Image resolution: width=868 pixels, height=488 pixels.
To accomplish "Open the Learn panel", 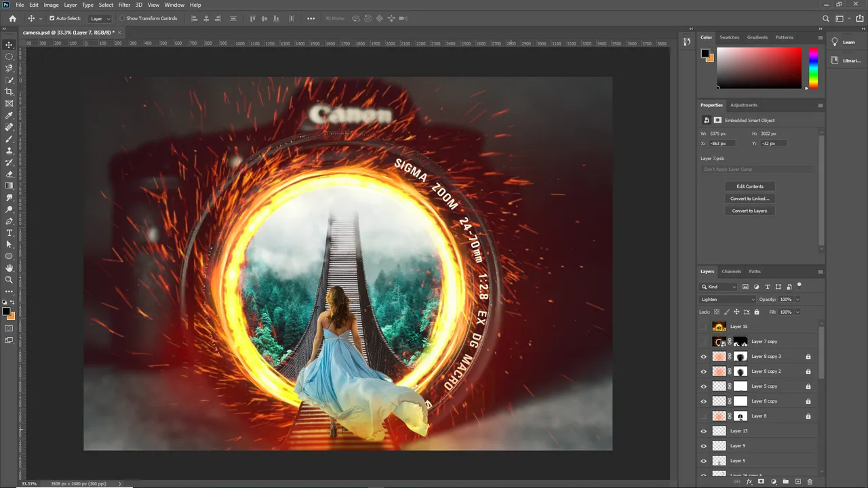I will click(x=844, y=42).
